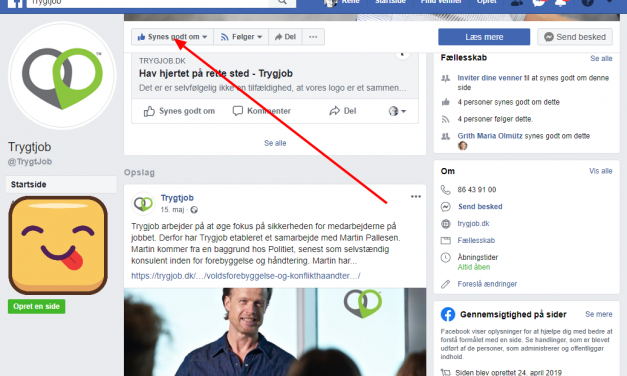Viewport: 627px width, 376px height.
Task: Click the Del share button in page bar
Action: 286,37
